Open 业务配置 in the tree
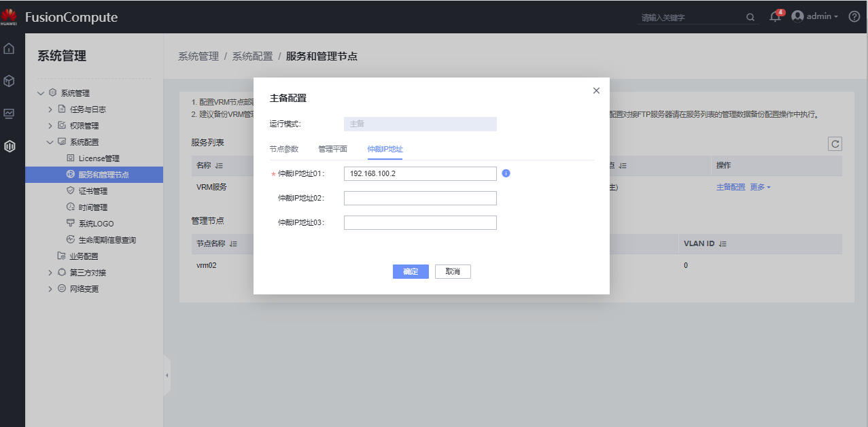 pyautogui.click(x=84, y=256)
